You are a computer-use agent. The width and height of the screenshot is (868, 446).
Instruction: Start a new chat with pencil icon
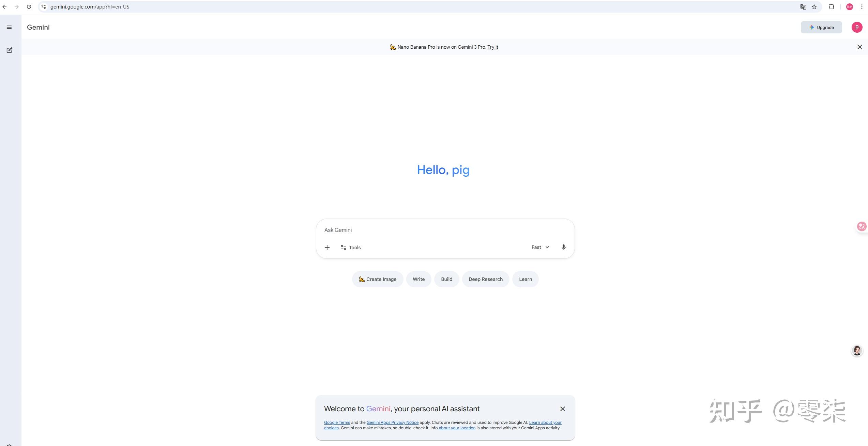pyautogui.click(x=9, y=50)
